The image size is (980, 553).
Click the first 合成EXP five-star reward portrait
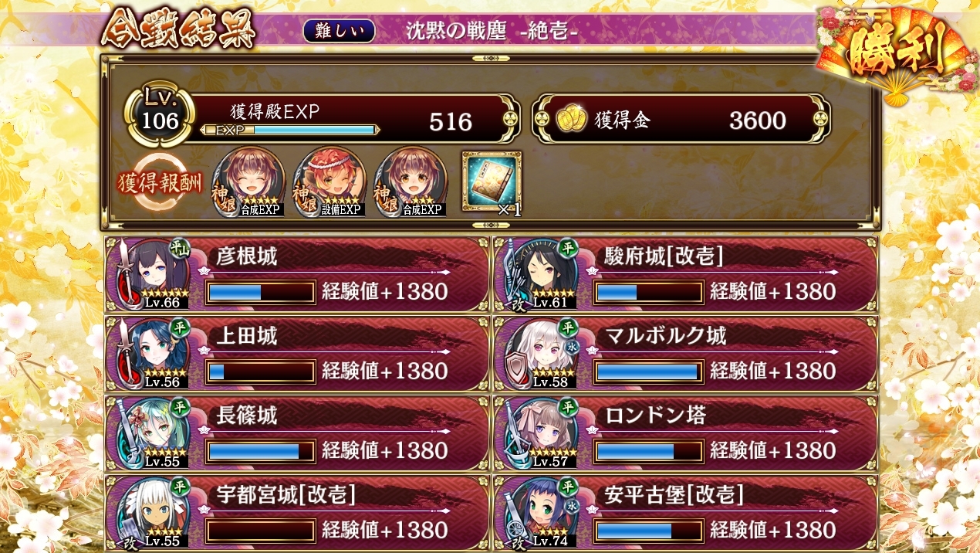pos(248,182)
